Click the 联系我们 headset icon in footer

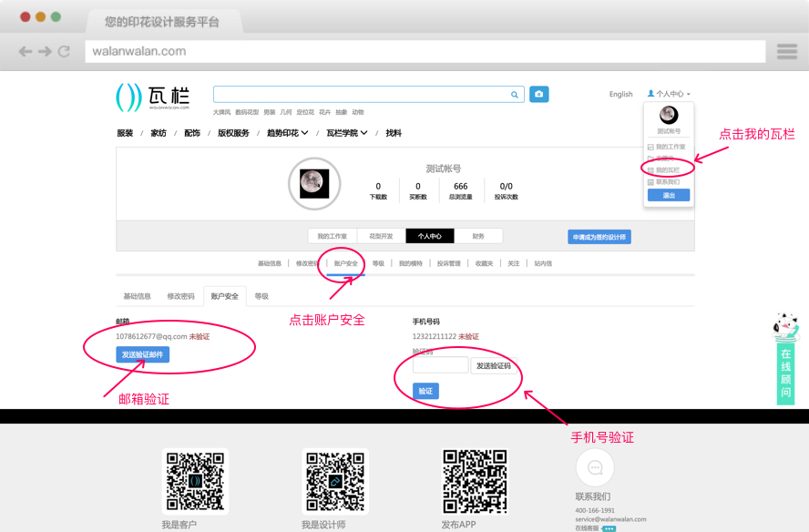[x=594, y=467]
